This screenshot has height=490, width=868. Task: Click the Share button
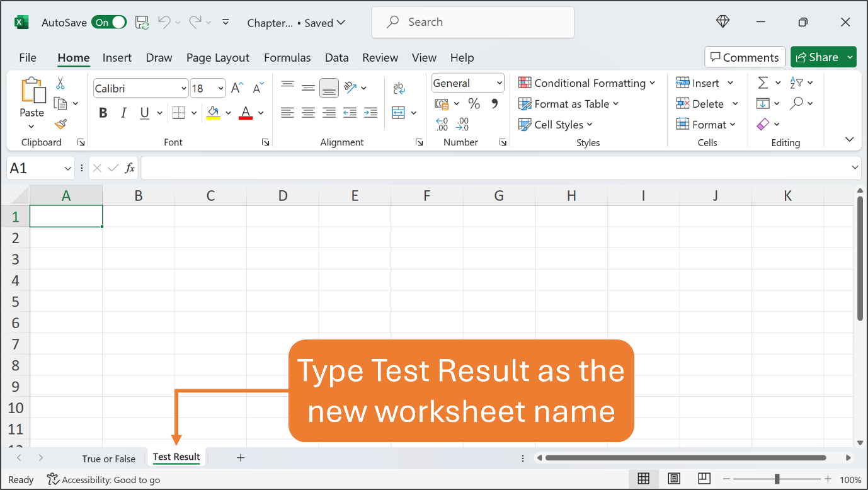pyautogui.click(x=817, y=57)
